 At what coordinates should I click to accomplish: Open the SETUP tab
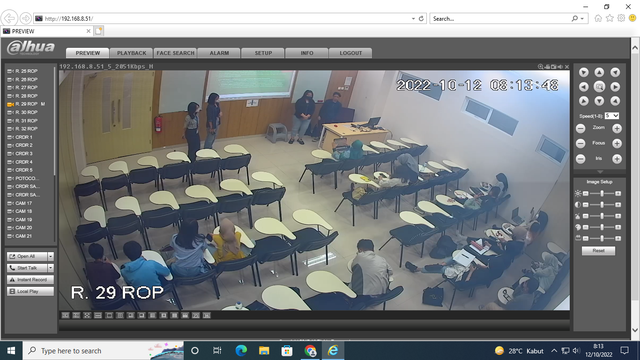263,53
